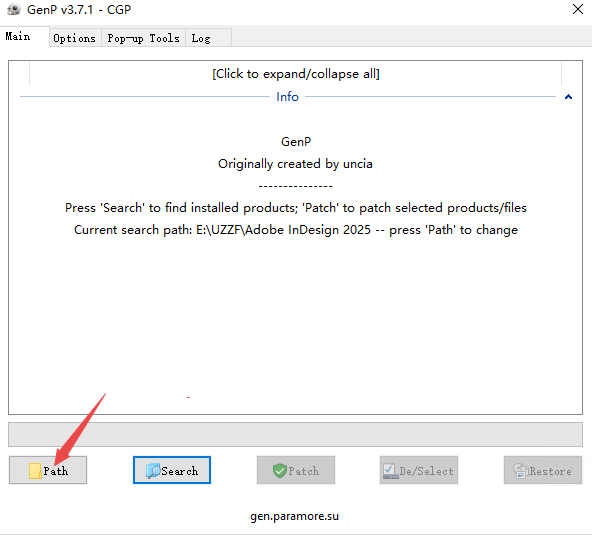The height and width of the screenshot is (535, 592).
Task: Click the Restore button
Action: 543,470
